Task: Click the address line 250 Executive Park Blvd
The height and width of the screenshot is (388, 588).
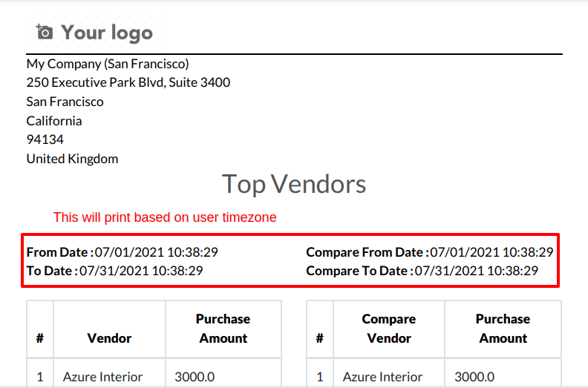Action: [128, 82]
